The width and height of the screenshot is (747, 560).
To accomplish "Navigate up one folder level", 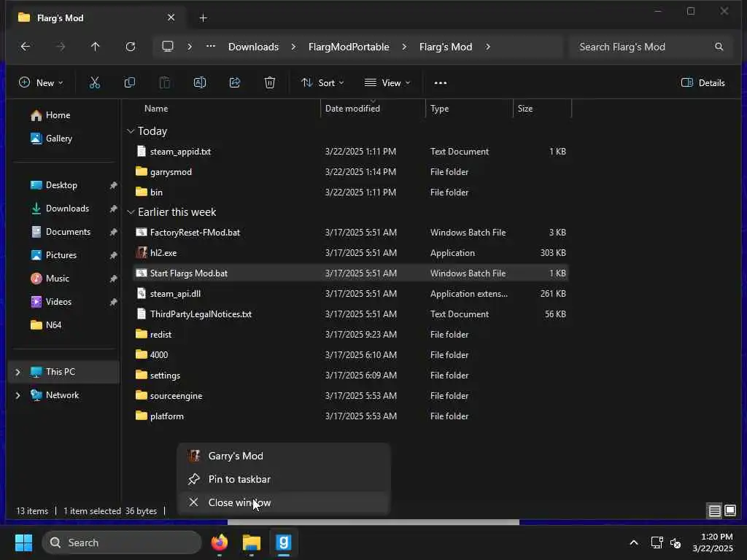I will click(96, 47).
